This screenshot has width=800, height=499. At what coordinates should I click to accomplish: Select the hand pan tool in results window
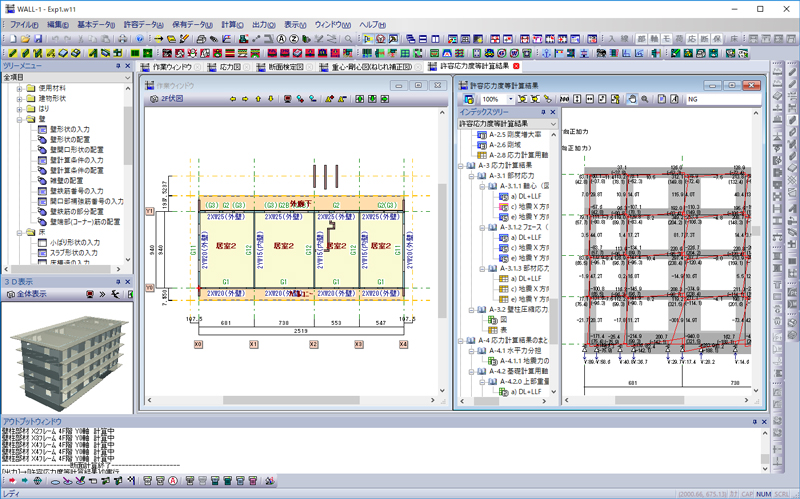632,100
